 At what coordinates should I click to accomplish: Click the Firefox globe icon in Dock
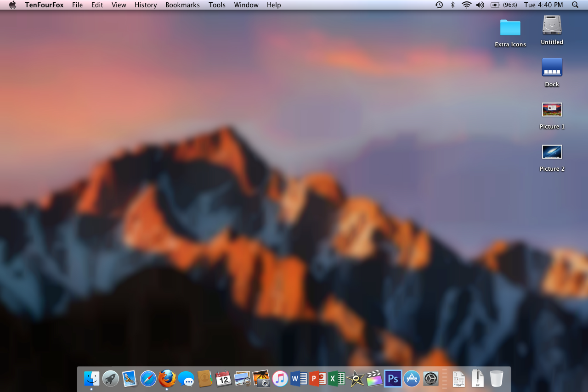167,379
